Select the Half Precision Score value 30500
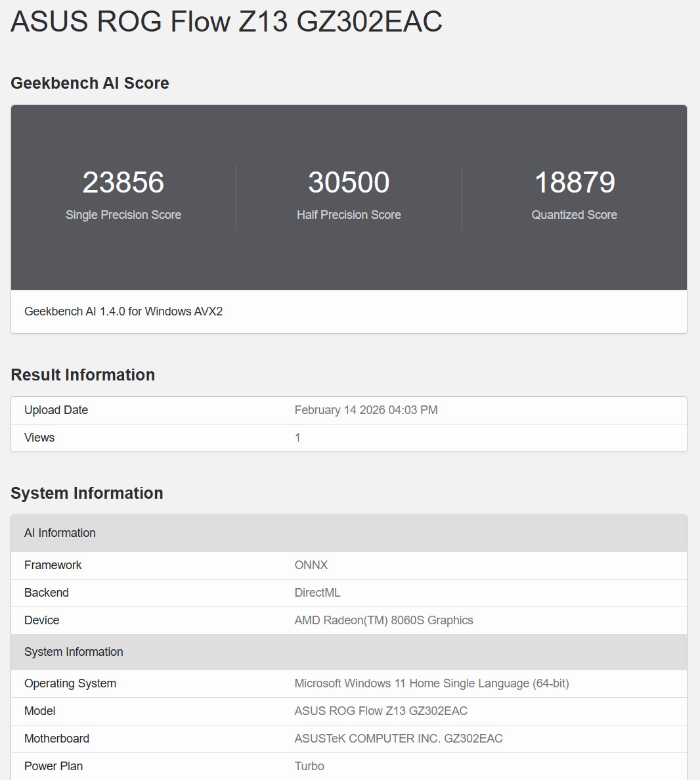 [349, 183]
